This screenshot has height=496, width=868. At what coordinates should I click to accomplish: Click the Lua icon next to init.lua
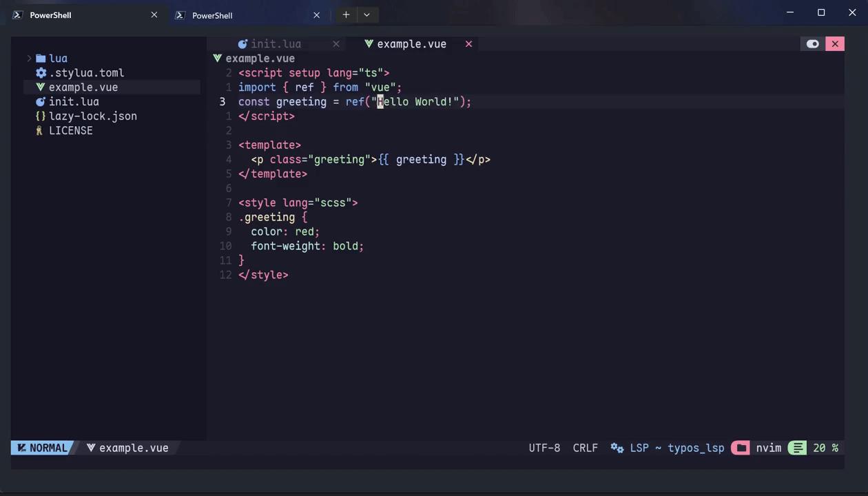[x=41, y=101]
